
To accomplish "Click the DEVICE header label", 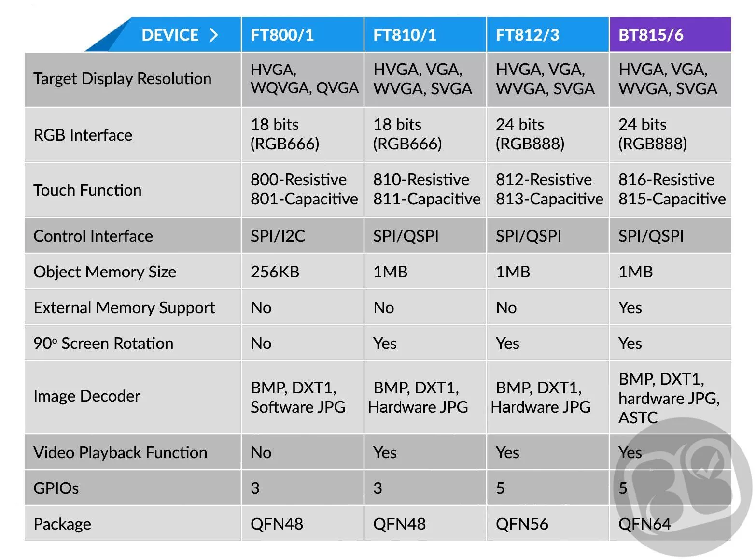I will coord(170,35).
